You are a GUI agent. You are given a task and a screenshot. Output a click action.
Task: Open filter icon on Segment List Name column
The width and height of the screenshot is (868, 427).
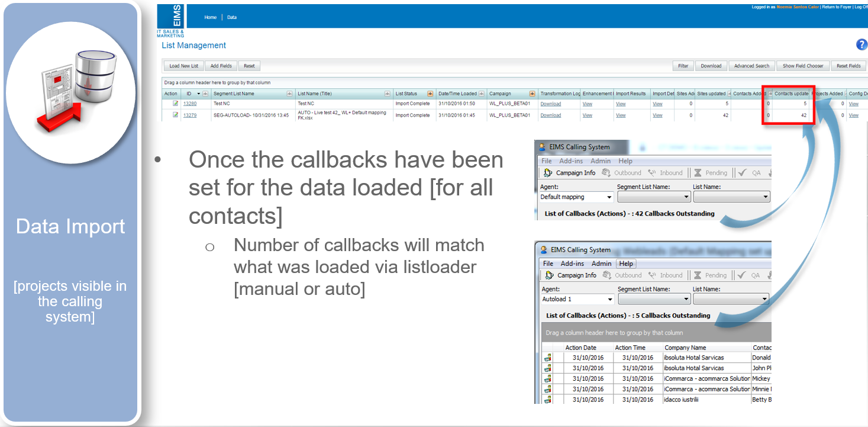[x=290, y=94]
